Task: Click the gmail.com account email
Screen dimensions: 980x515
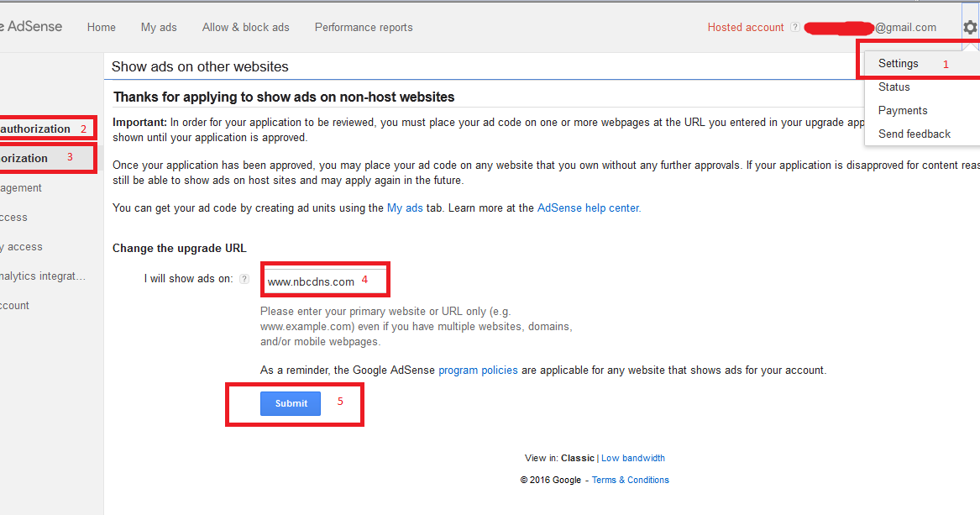Action: click(x=871, y=28)
